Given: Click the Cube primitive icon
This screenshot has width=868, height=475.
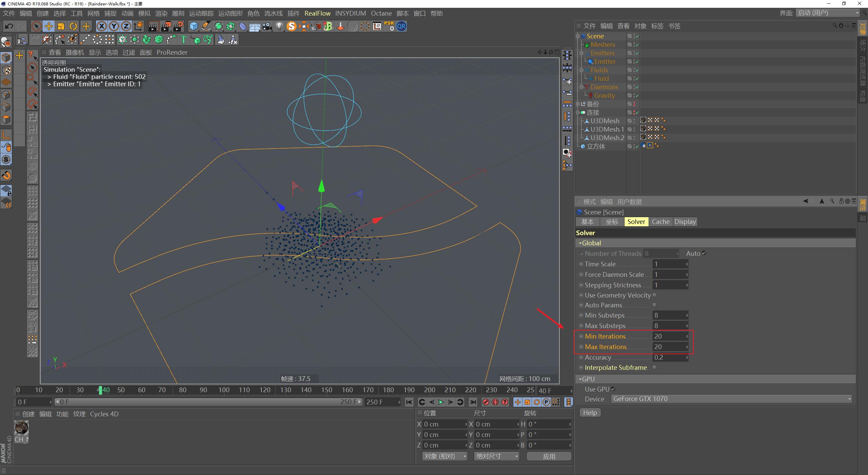Looking at the screenshot, I should [x=194, y=26].
